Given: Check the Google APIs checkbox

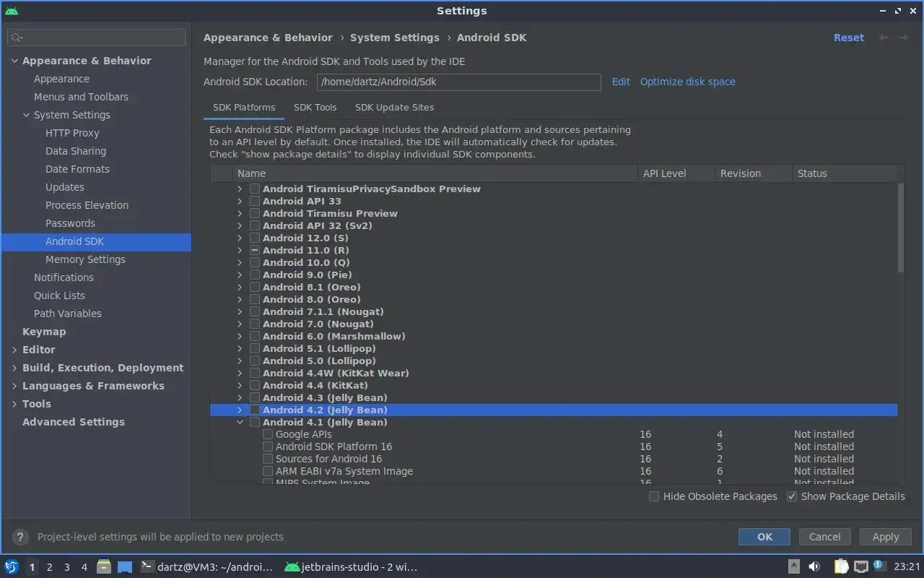Looking at the screenshot, I should point(268,434).
